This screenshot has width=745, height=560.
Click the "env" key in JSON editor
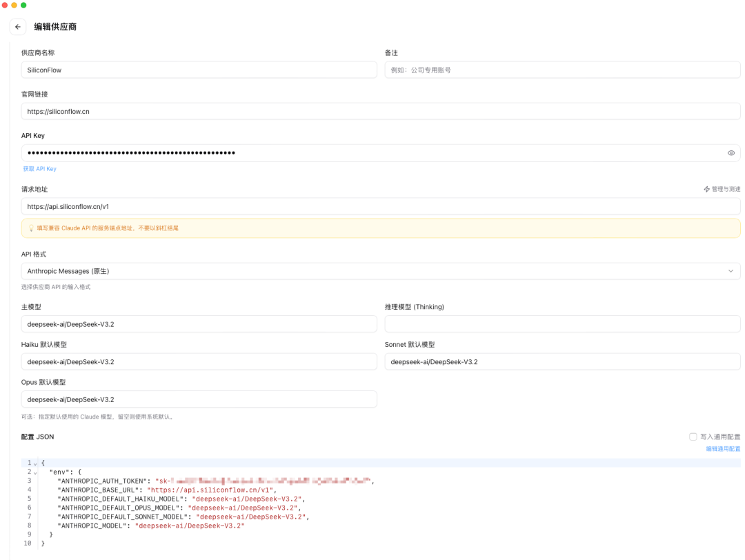(x=59, y=472)
